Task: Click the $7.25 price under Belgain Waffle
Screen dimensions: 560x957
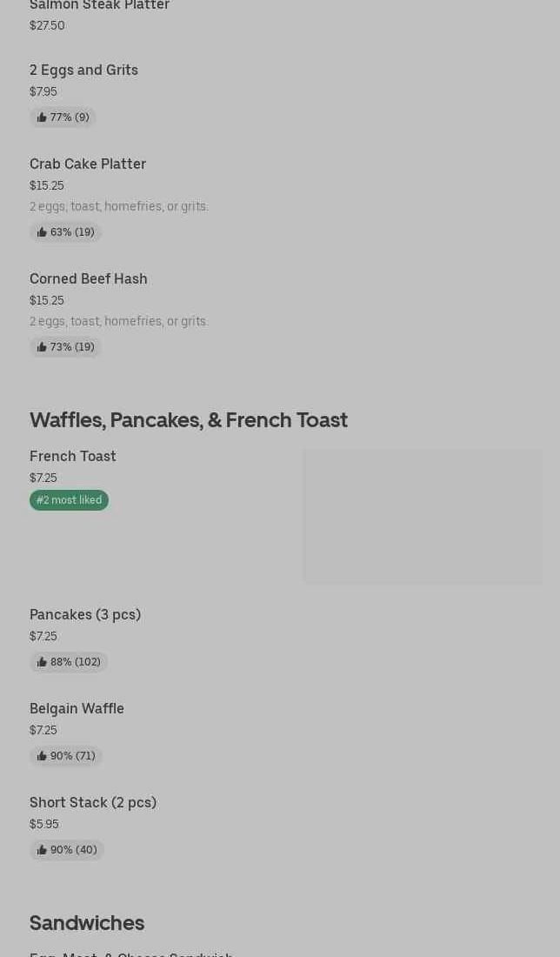Action: [x=43, y=730]
